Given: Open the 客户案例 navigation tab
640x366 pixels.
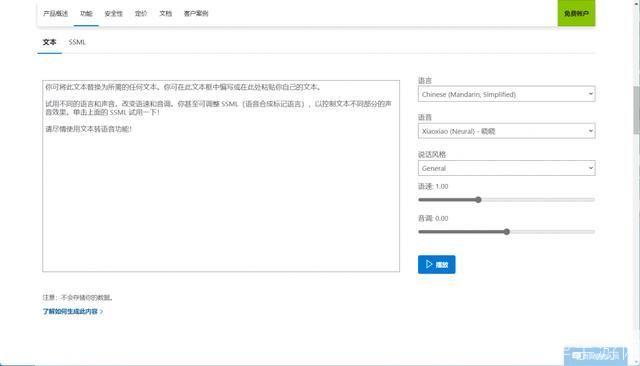Looking at the screenshot, I should (x=196, y=13).
